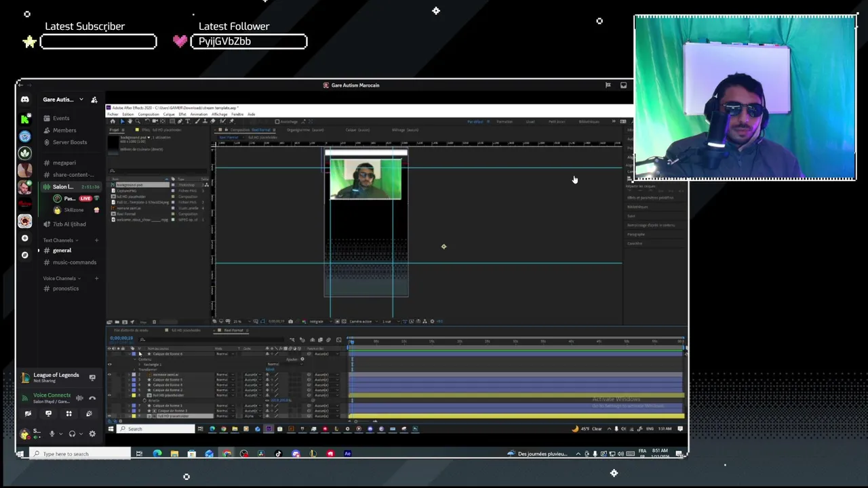
Task: Open Microsoft Edge on the outer taskbar
Action: [157, 453]
